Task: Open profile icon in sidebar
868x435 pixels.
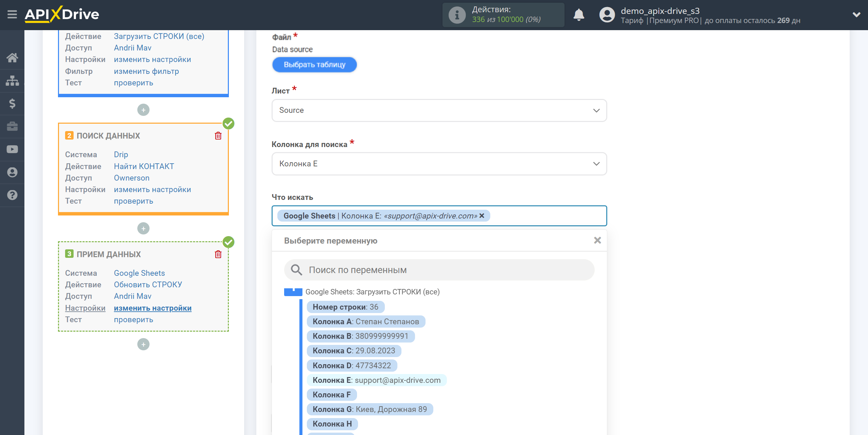Action: tap(12, 172)
